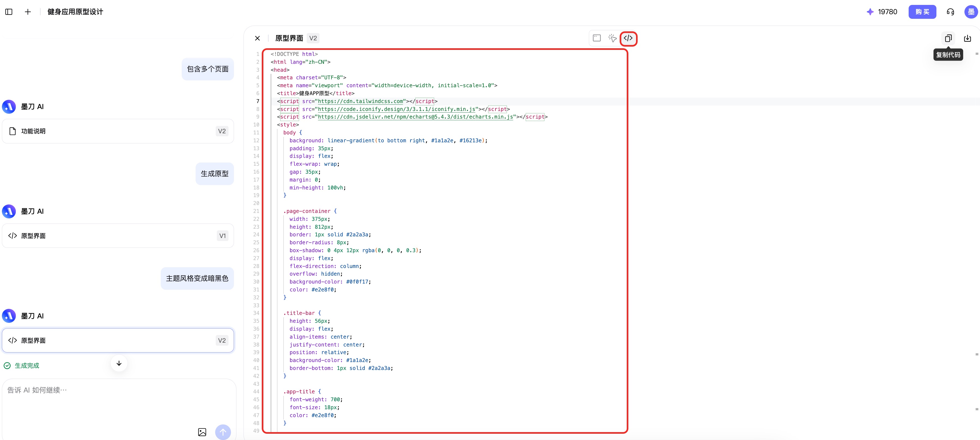Click the green check icon beside 生成完成
Screen dimensions: 980x440
coord(7,365)
